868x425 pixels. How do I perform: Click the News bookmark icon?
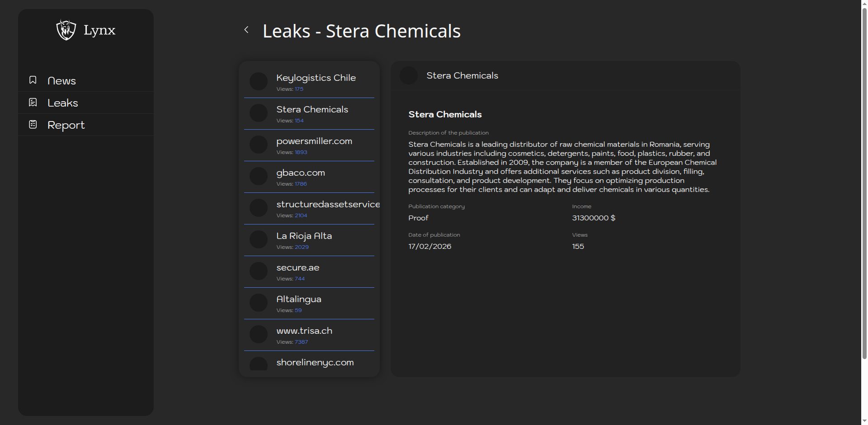(33, 80)
